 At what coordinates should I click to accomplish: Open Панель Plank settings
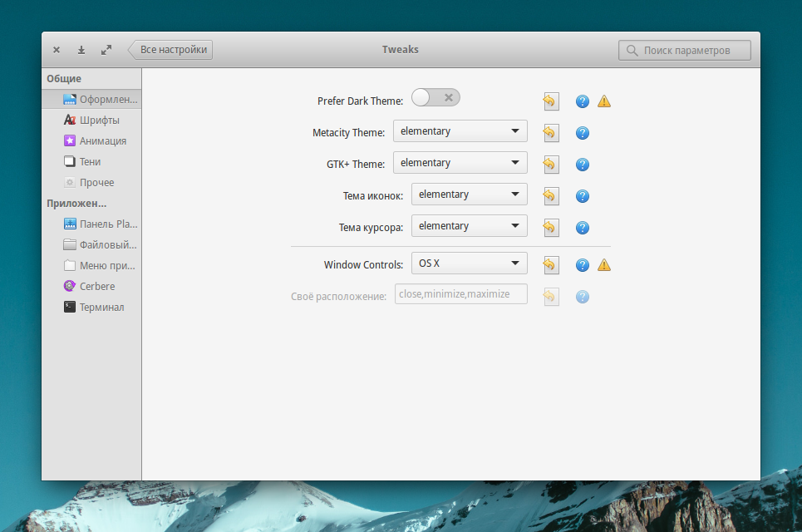click(x=91, y=224)
